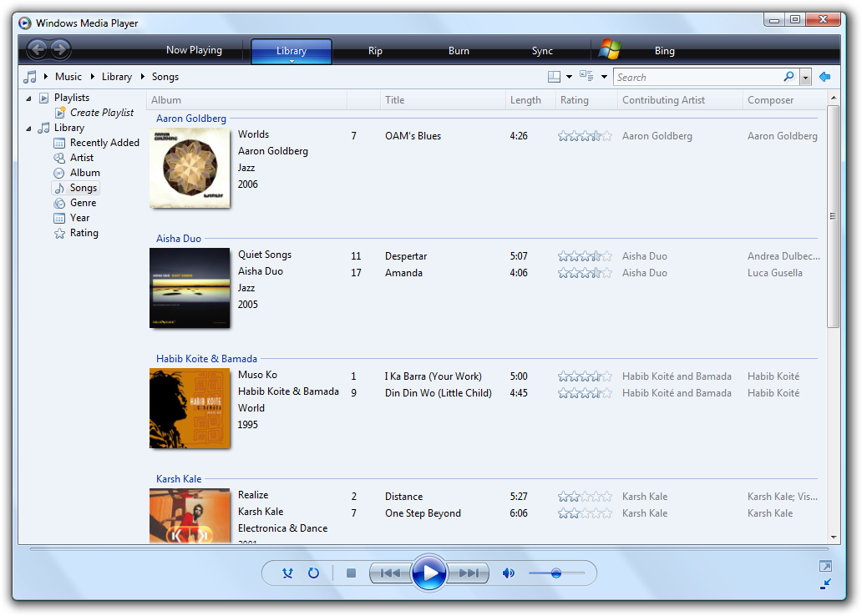
Task: Click the blue back arrow beside search
Action: tap(824, 77)
